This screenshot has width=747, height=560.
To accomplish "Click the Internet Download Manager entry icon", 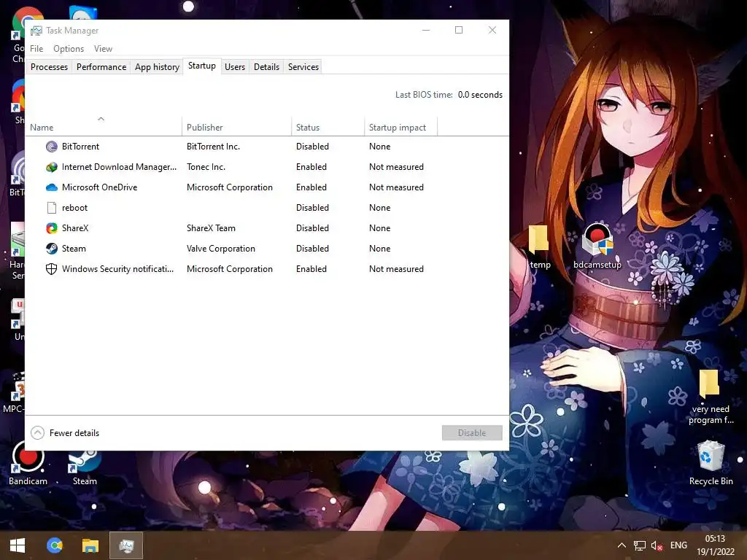I will (52, 167).
